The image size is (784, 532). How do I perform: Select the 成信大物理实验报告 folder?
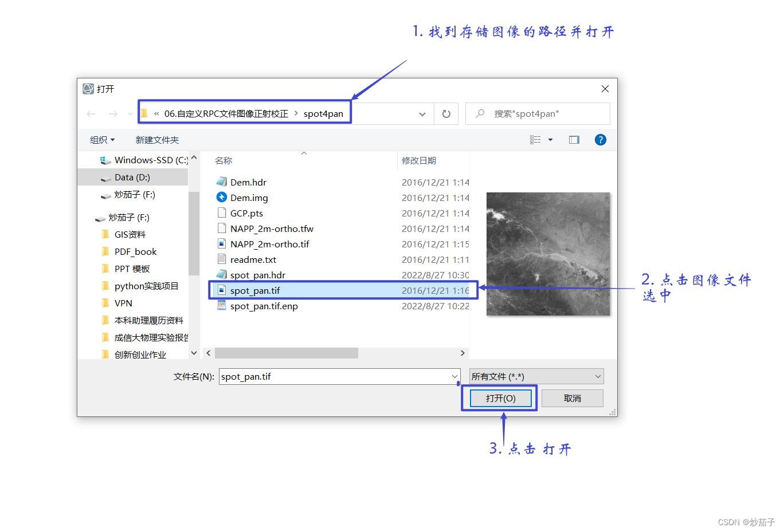click(x=151, y=337)
